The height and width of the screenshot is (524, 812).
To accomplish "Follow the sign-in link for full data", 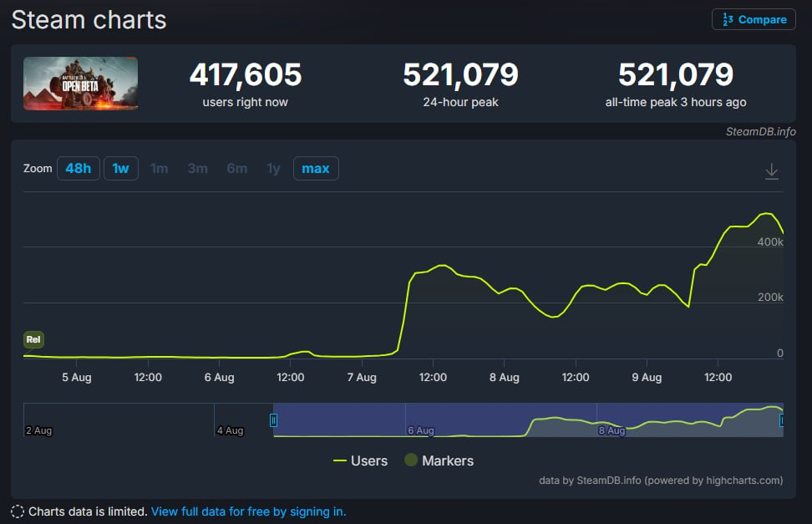I will (249, 511).
